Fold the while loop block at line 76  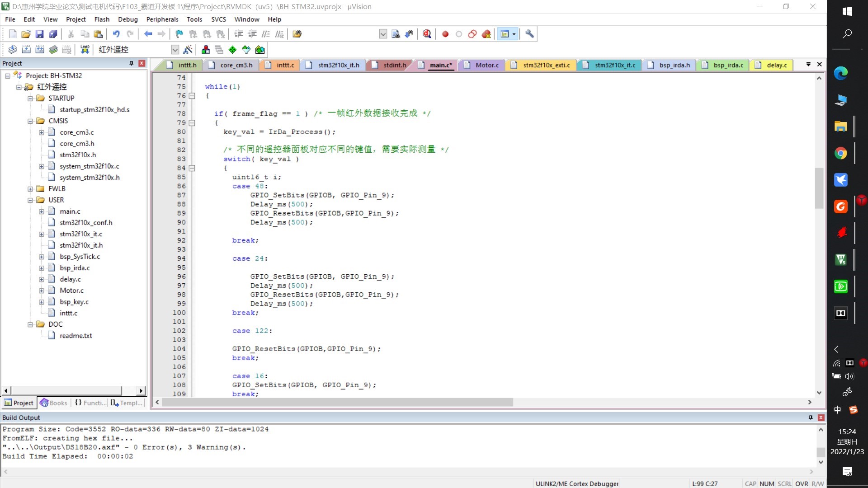point(192,96)
